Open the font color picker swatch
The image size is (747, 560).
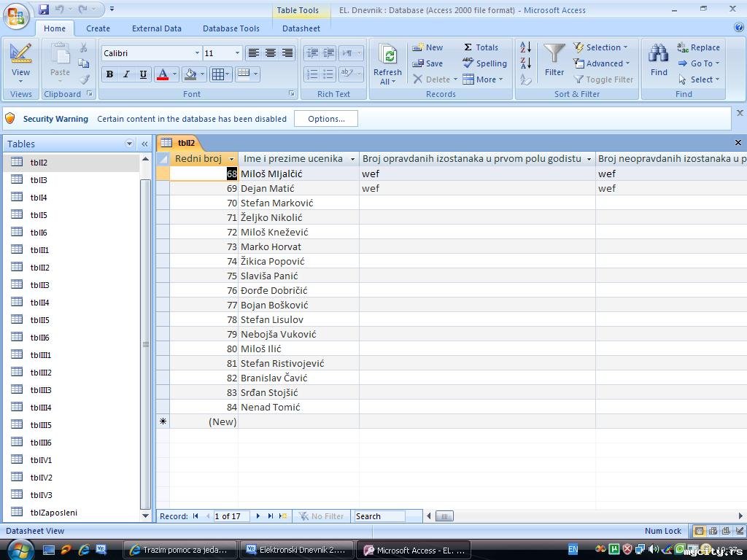click(x=162, y=74)
